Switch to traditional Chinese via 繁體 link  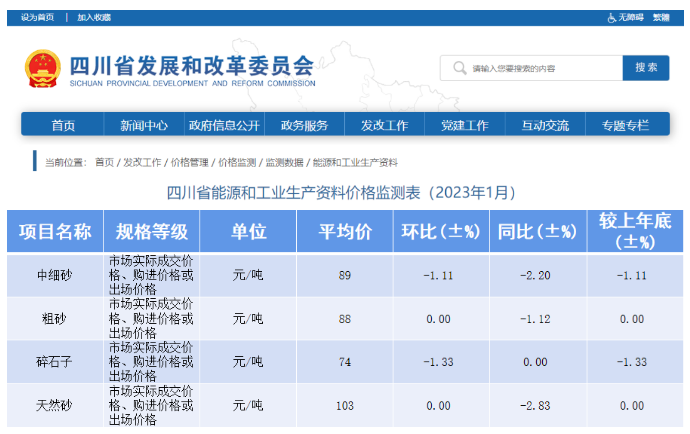pyautogui.click(x=661, y=18)
